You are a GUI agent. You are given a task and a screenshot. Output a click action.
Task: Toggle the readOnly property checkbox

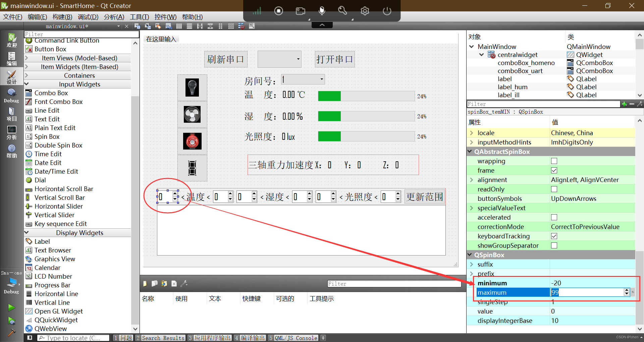coord(554,189)
